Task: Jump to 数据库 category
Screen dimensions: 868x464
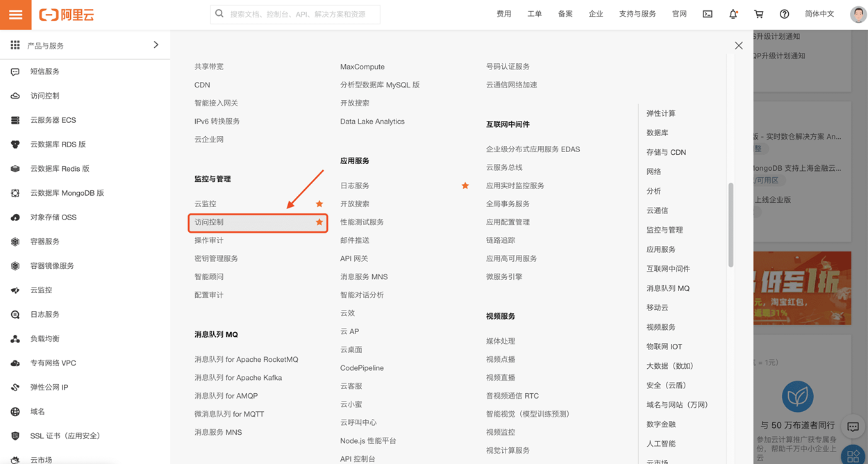Action: 658,133
